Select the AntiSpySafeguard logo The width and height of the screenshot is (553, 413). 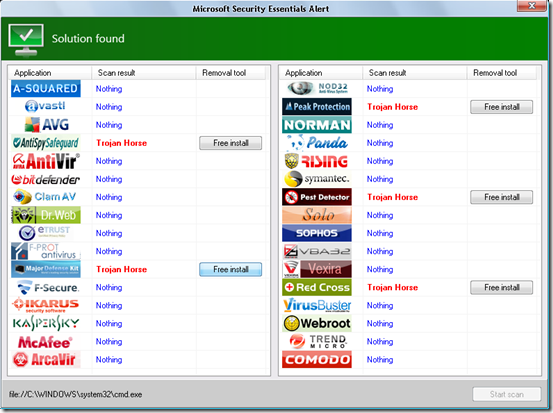coord(46,143)
